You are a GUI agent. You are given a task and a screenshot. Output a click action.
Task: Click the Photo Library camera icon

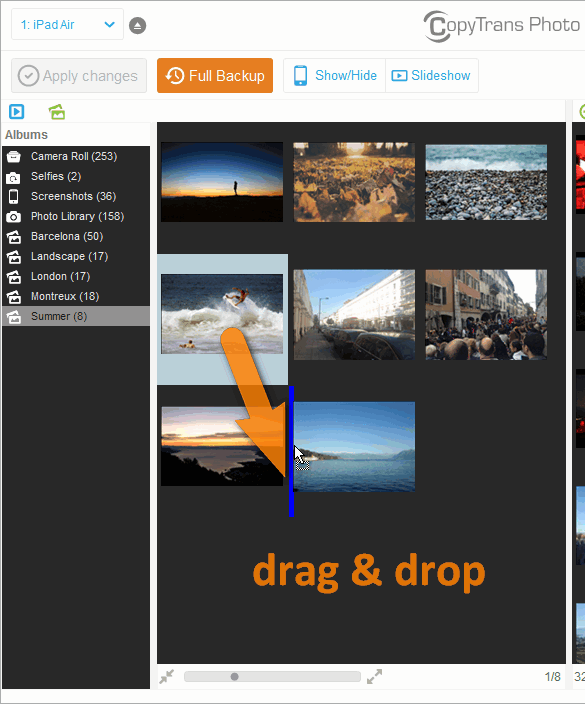[13, 217]
